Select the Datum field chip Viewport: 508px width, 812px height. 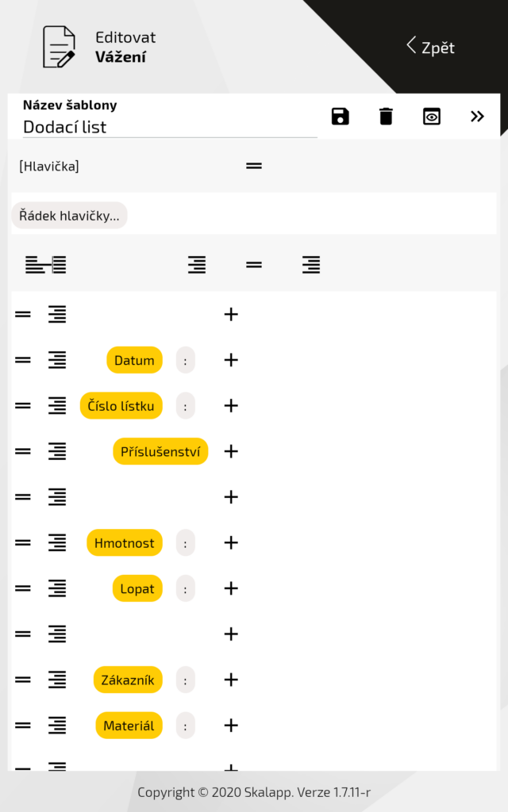134,360
